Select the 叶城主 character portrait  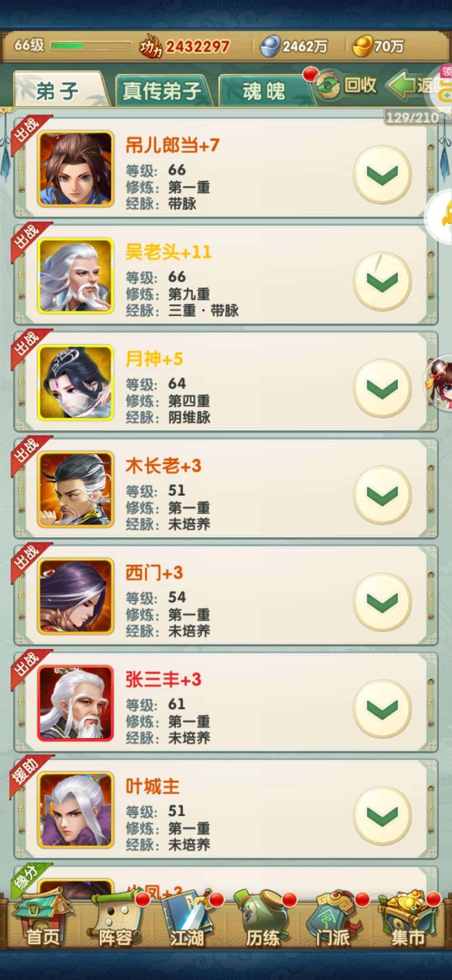click(76, 810)
